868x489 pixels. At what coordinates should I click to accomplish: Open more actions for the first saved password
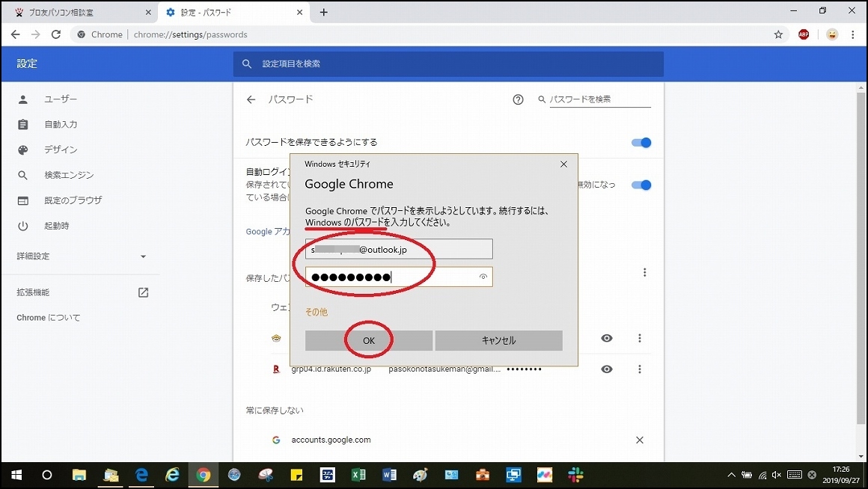tap(639, 338)
